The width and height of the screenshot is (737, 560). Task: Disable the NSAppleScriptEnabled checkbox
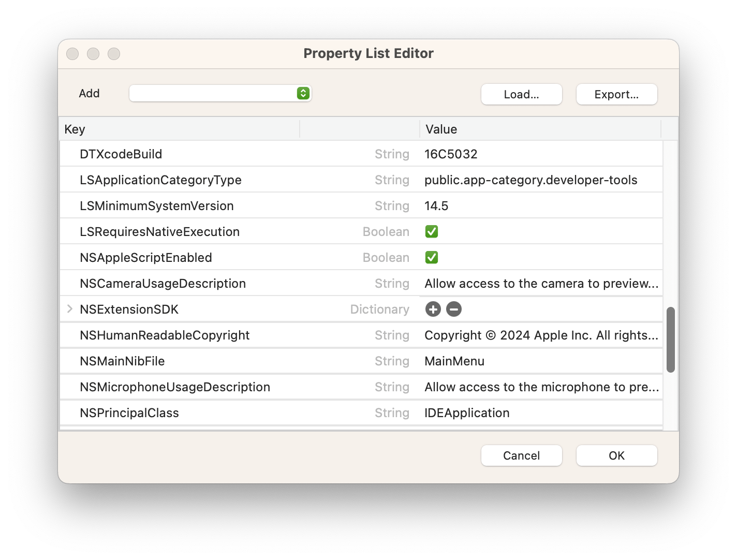tap(432, 257)
